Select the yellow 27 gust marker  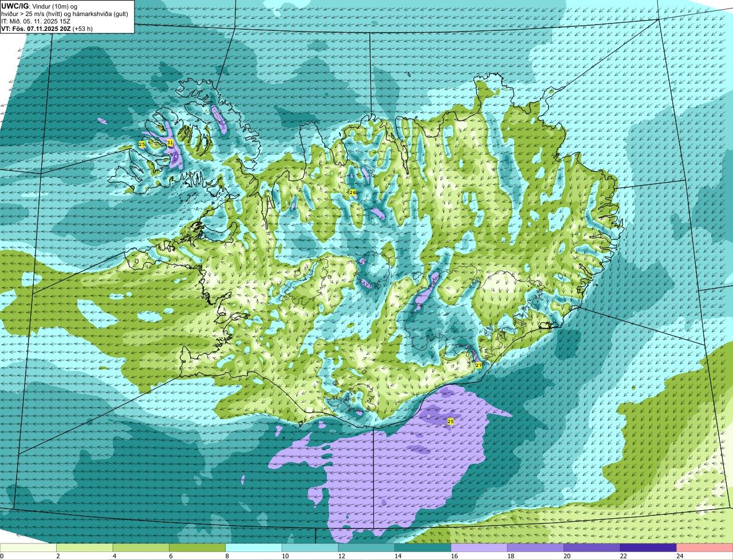pos(479,365)
